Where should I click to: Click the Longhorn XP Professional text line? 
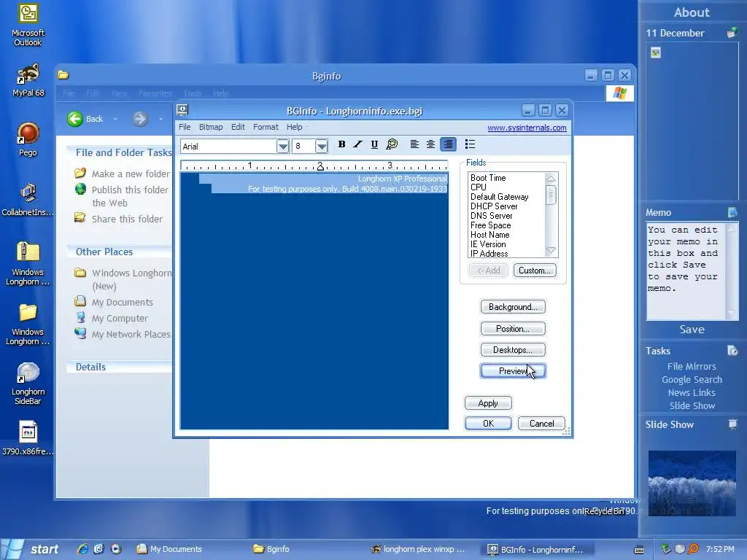(402, 179)
